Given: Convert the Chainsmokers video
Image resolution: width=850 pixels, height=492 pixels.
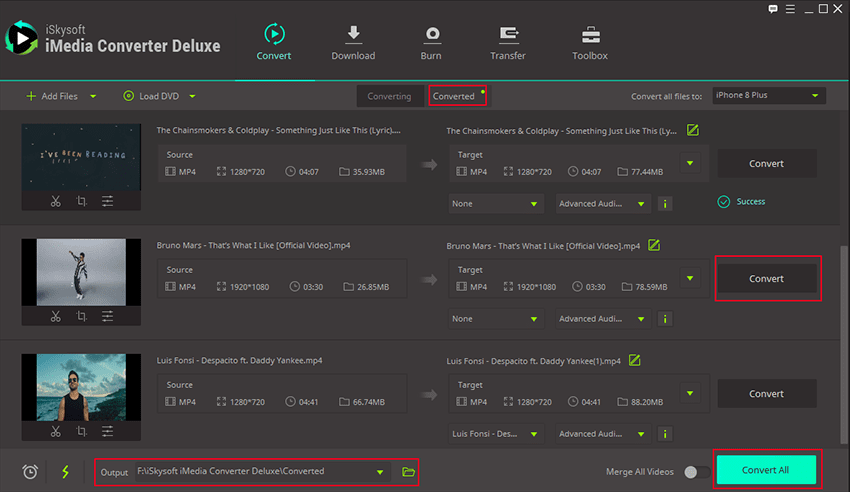Looking at the screenshot, I should pos(767,163).
